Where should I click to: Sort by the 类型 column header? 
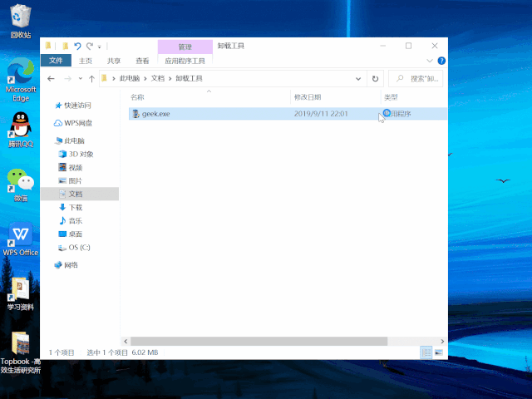[x=414, y=97]
